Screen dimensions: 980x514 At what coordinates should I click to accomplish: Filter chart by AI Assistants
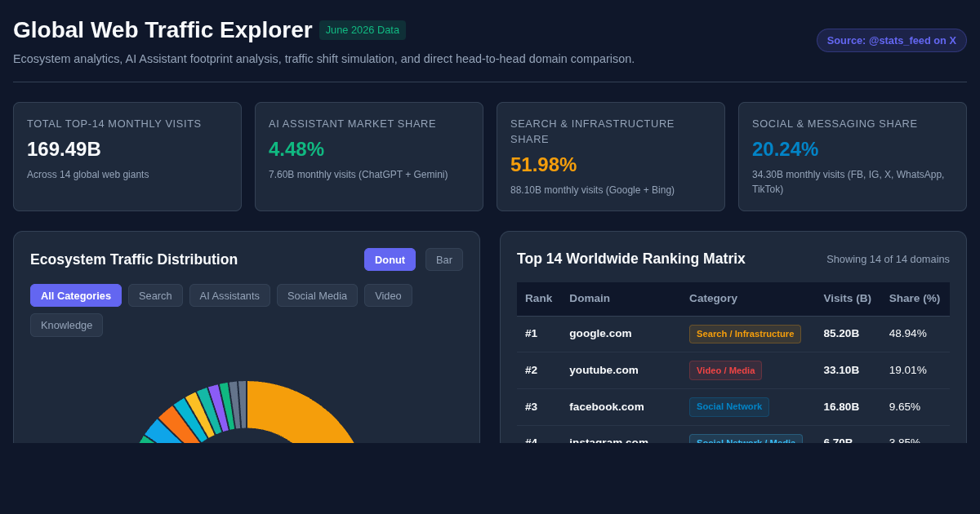229,295
